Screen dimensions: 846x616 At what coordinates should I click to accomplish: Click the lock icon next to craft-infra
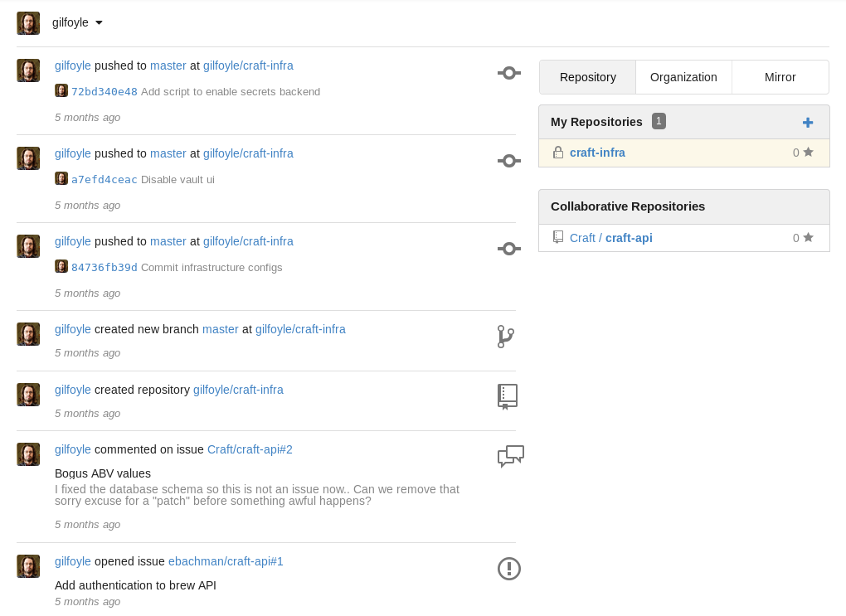pyautogui.click(x=558, y=153)
